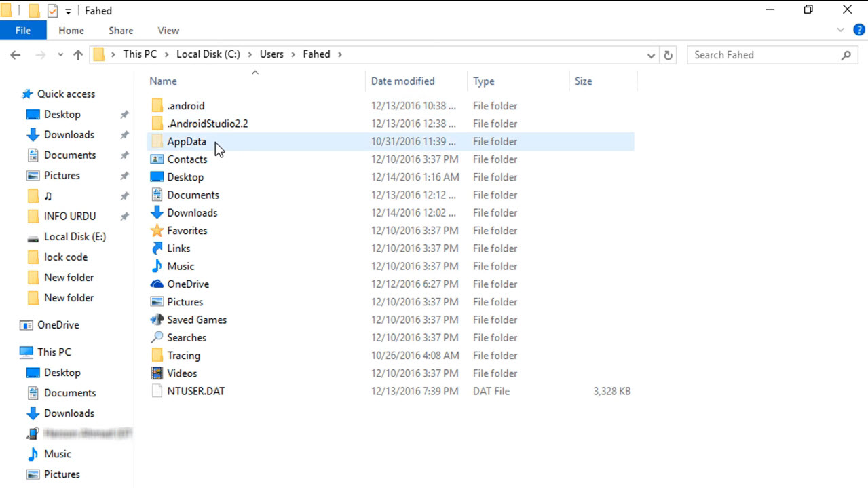Open pinned Documents under Quick access
The height and width of the screenshot is (488, 868).
point(70,155)
